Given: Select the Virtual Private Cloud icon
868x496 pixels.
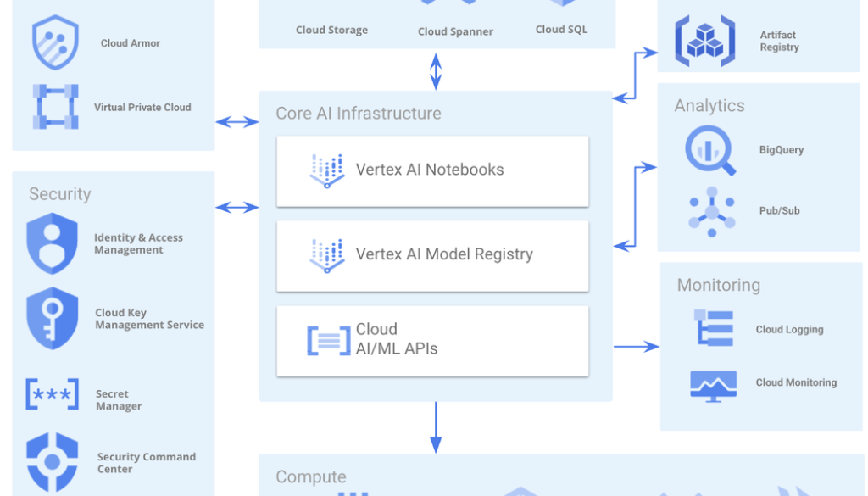Looking at the screenshot, I should point(55,107).
